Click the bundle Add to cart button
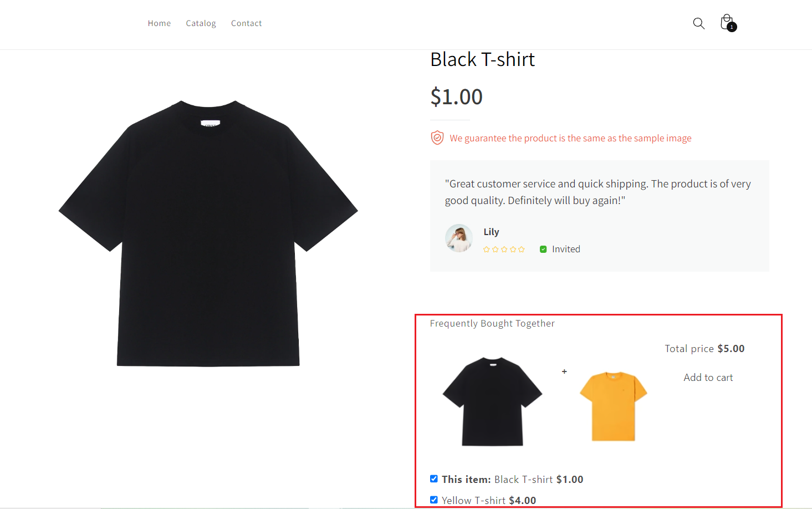Viewport: 812px width, 509px height. [708, 378]
